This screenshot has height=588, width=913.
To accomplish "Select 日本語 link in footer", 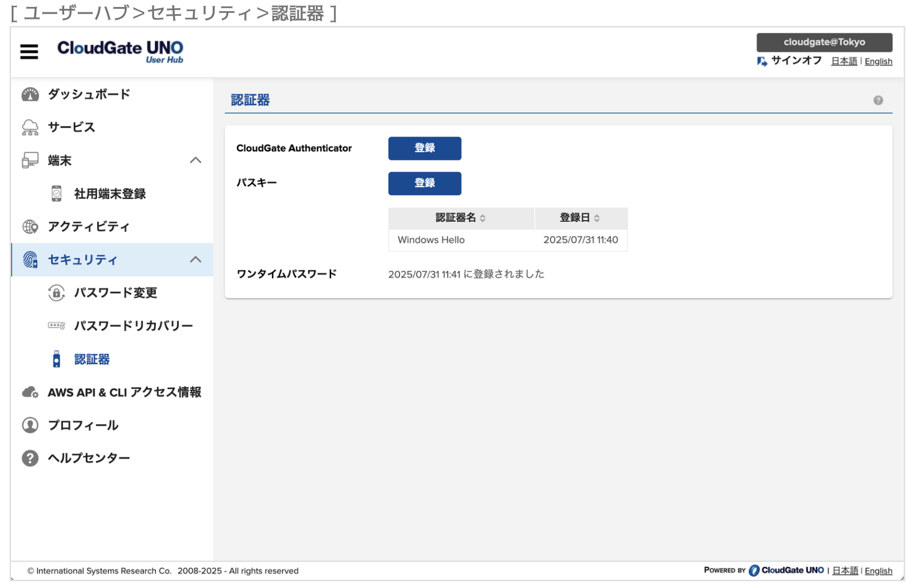I will point(845,571).
